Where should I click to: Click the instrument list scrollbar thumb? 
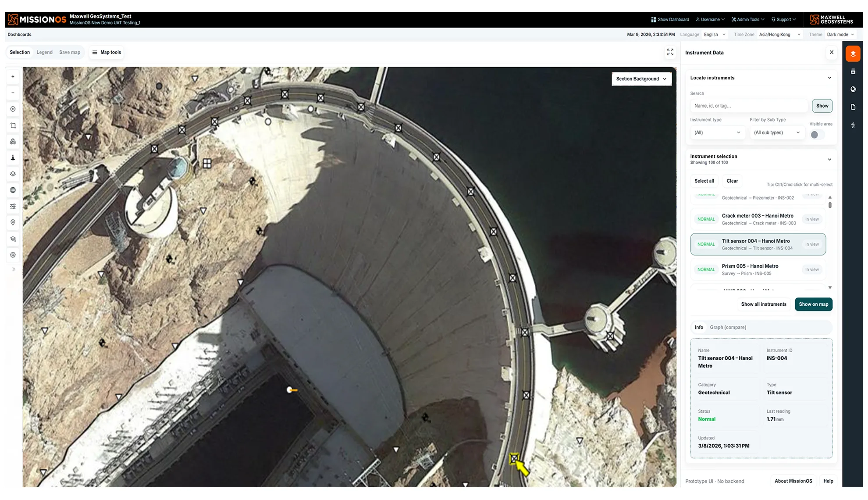[830, 205]
